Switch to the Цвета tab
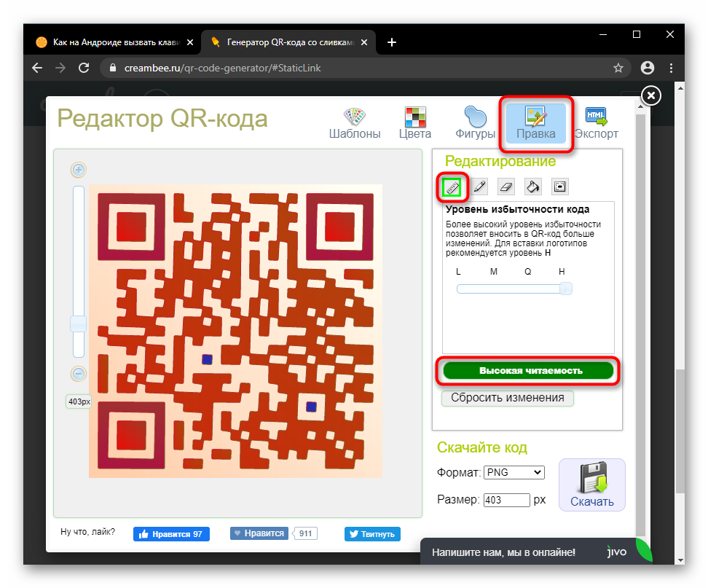The height and width of the screenshot is (588, 708). [415, 123]
